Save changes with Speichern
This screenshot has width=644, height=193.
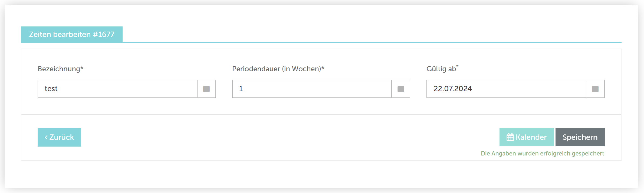tap(580, 137)
